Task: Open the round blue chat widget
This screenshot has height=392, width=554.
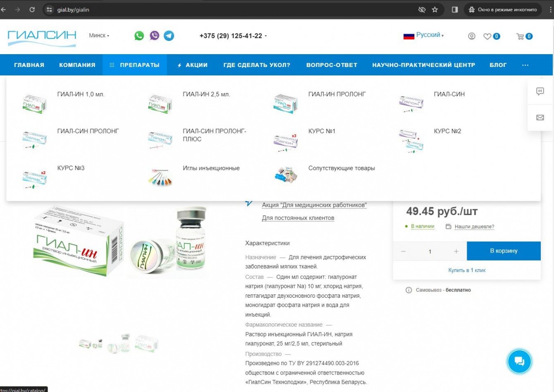Action: click(519, 361)
